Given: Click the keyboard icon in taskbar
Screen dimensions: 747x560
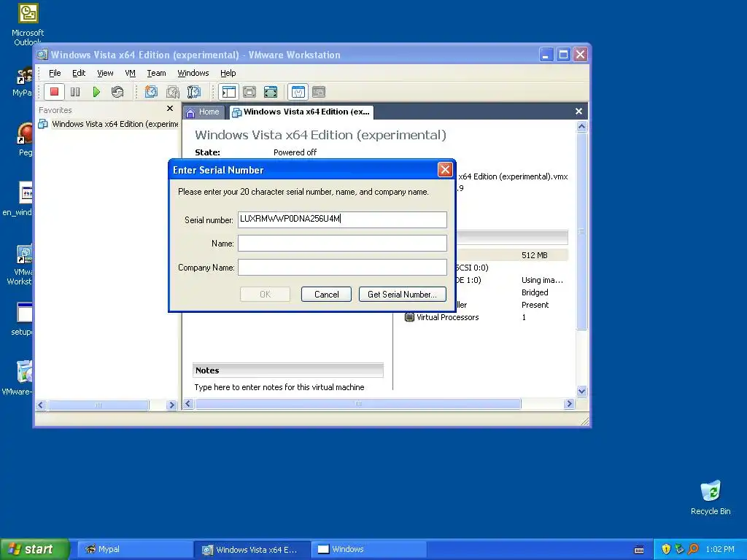Looking at the screenshot, I should click(639, 550).
